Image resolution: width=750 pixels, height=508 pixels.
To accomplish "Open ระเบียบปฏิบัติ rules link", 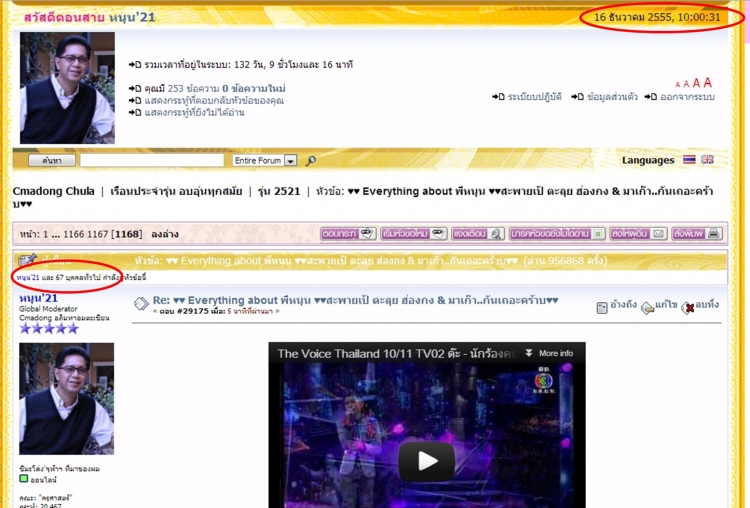I will [x=534, y=97].
